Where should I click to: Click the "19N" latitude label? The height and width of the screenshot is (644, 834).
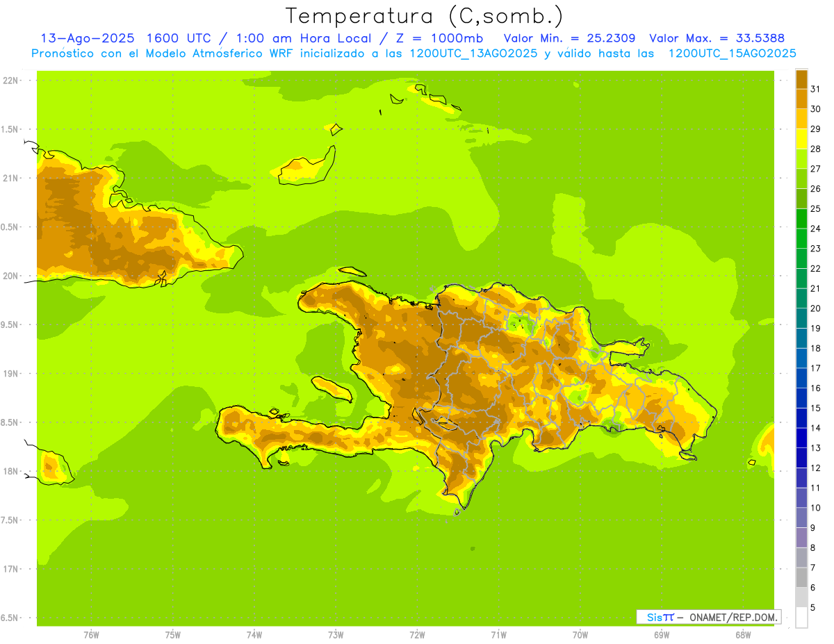pyautogui.click(x=10, y=374)
